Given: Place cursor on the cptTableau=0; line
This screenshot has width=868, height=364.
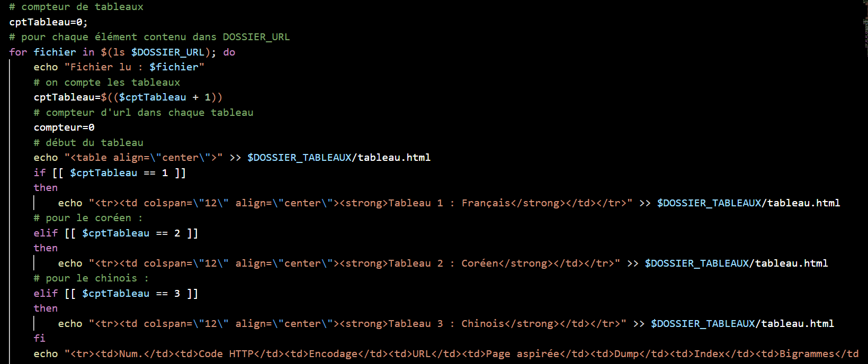Looking at the screenshot, I should pos(48,22).
